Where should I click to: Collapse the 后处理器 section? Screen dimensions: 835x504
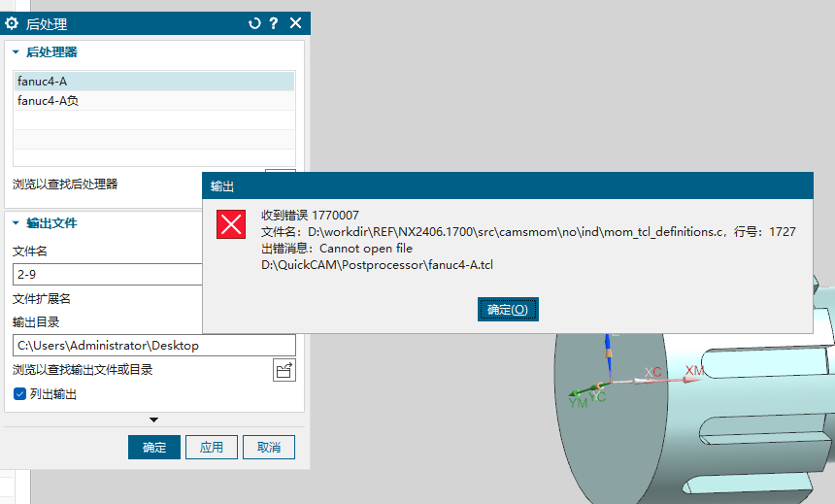[16, 52]
